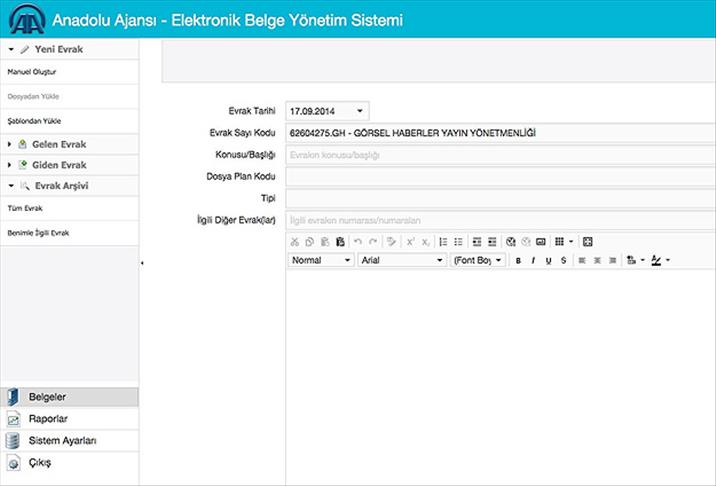
Task: Focus the Dosya Plan Kodu field
Action: 500,176
